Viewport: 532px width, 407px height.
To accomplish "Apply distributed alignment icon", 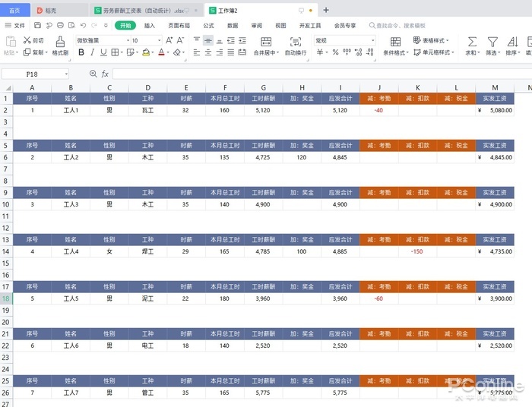I will click(x=242, y=52).
